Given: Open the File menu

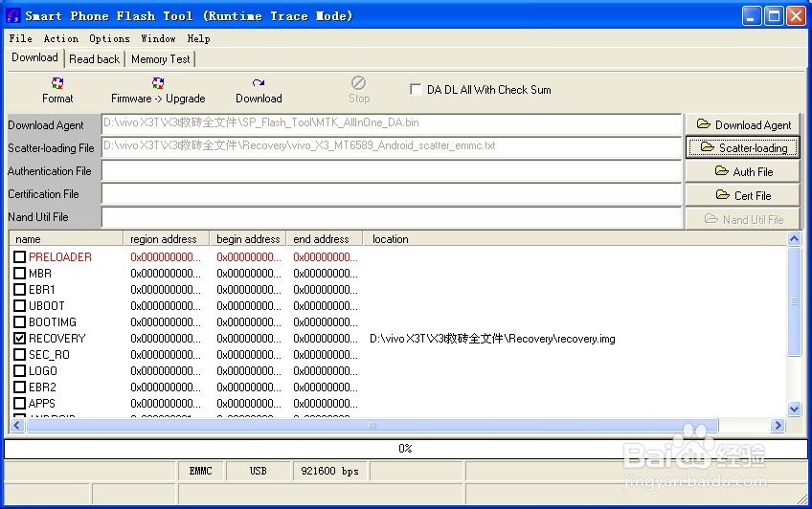Looking at the screenshot, I should 21,38.
